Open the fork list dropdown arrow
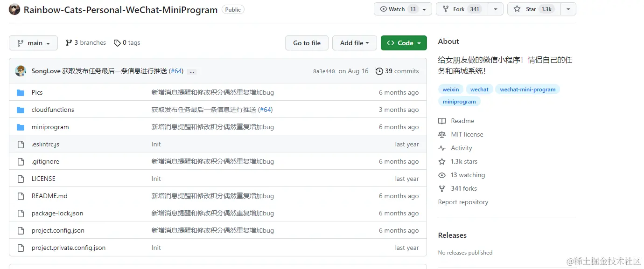Image resolution: width=644 pixels, height=269 pixels. (496, 9)
